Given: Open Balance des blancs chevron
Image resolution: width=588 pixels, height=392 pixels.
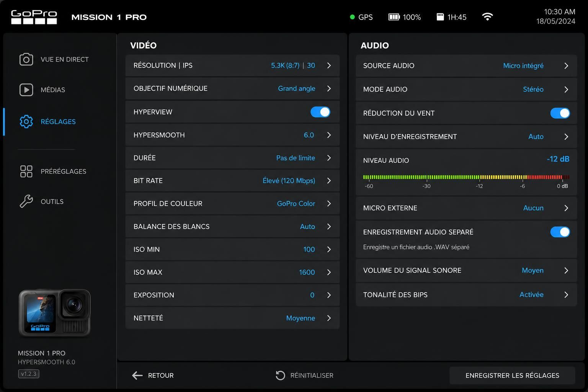Looking at the screenshot, I should 329,227.
